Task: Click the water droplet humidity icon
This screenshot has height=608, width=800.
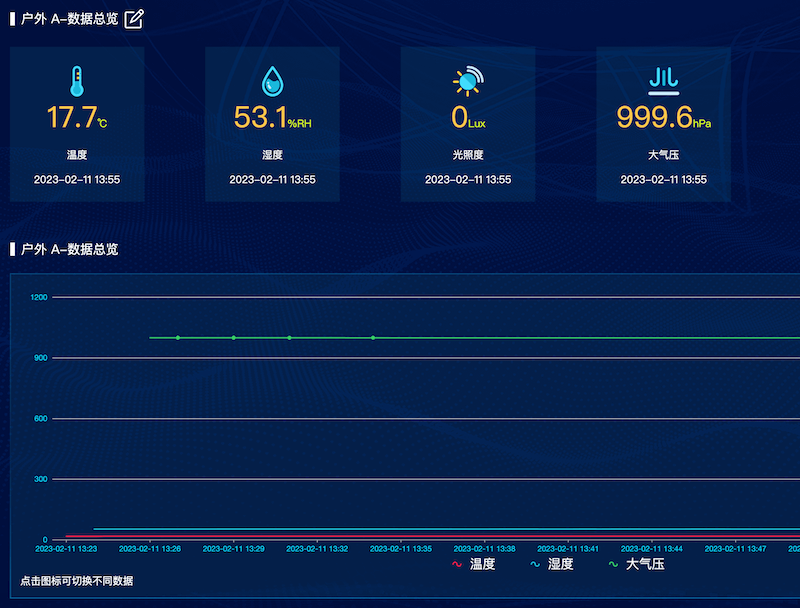Action: [272, 81]
